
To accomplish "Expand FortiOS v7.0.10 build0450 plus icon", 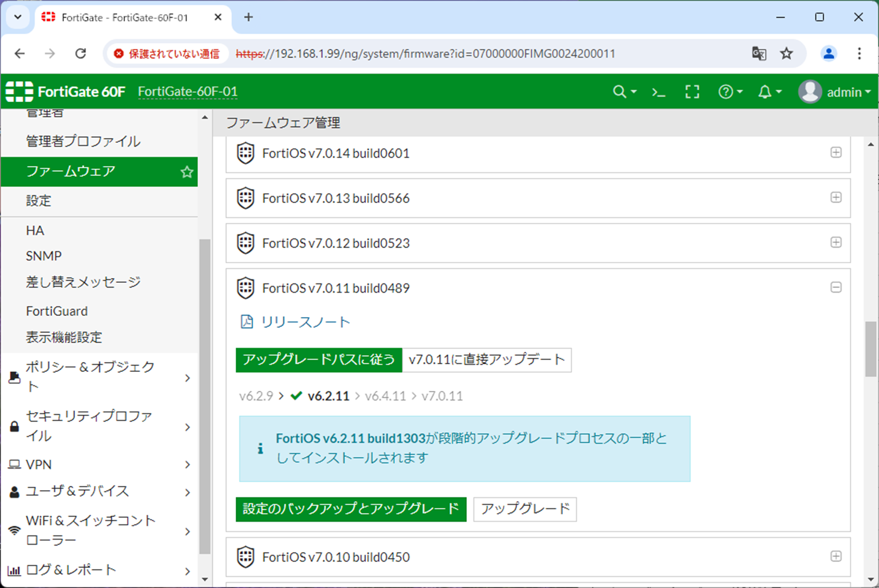I will pos(836,557).
